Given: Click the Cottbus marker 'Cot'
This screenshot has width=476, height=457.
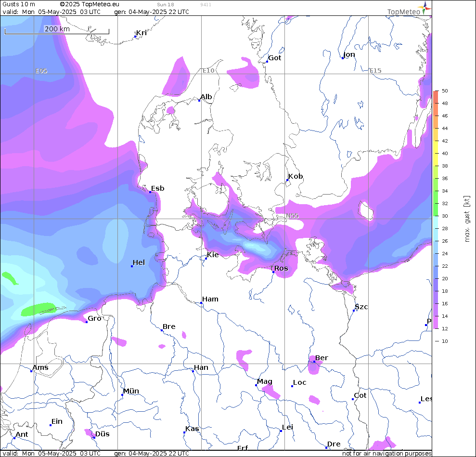Looking at the screenshot, I should (x=353, y=399).
